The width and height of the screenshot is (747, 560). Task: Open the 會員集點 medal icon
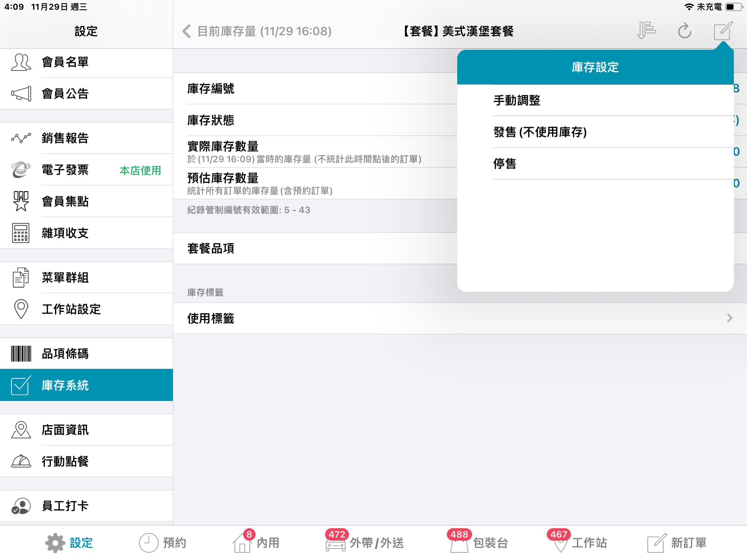tap(21, 201)
